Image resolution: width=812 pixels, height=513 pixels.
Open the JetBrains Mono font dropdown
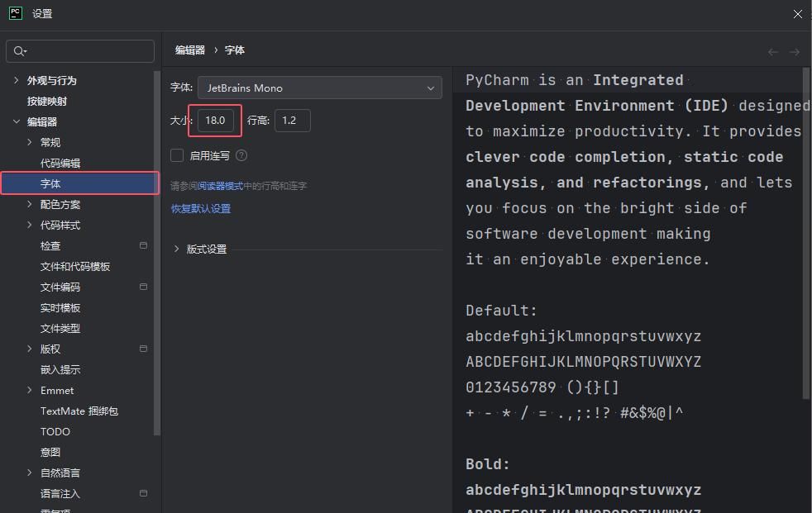tap(319, 88)
